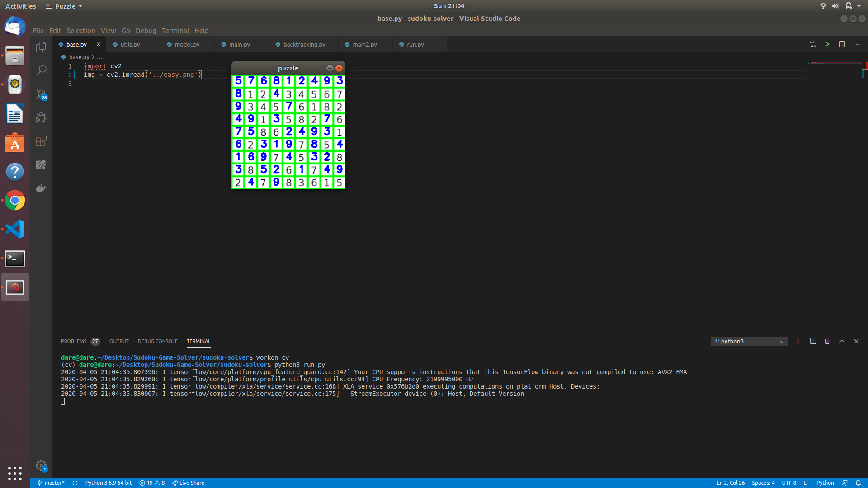Open the Explorer view in sidebar

click(x=41, y=47)
